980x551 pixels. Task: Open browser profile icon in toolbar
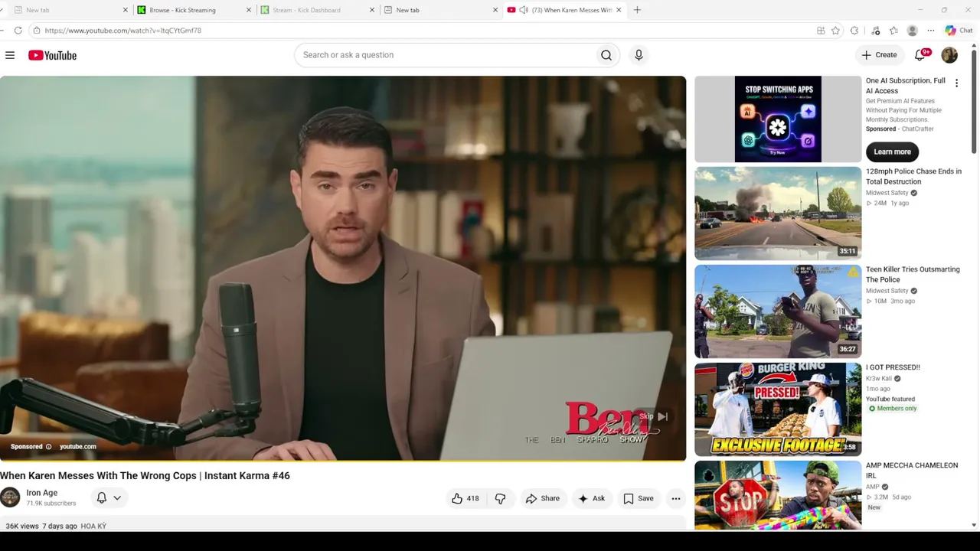912,31
